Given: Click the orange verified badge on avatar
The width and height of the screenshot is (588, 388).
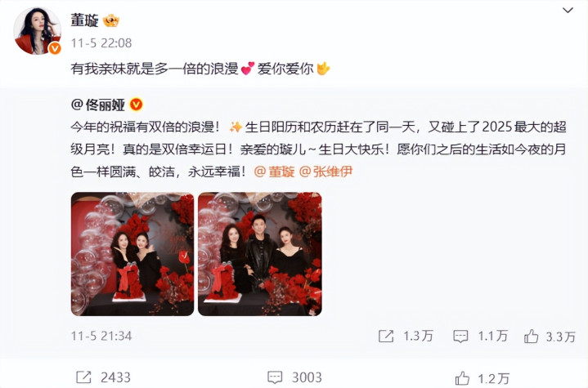Looking at the screenshot, I should coord(55,48).
